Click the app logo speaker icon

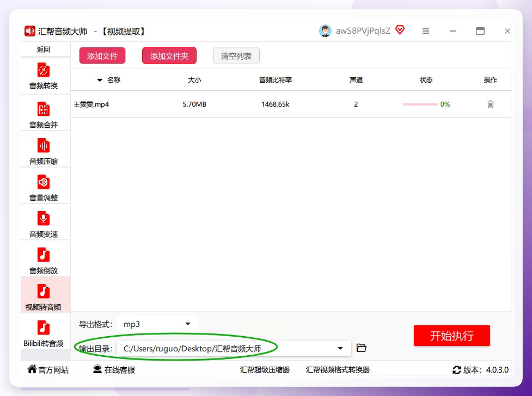[30, 31]
